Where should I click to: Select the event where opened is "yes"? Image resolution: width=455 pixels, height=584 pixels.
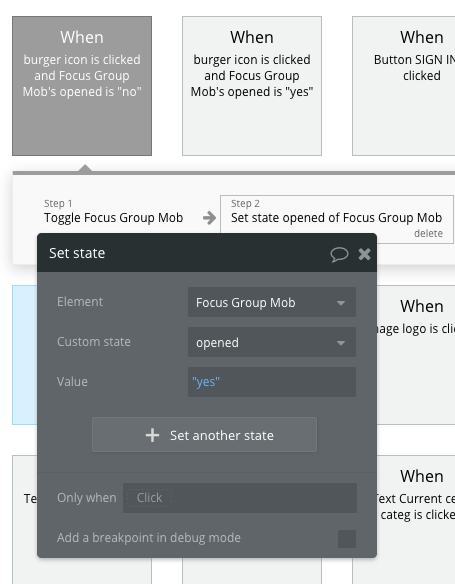pyautogui.click(x=252, y=86)
